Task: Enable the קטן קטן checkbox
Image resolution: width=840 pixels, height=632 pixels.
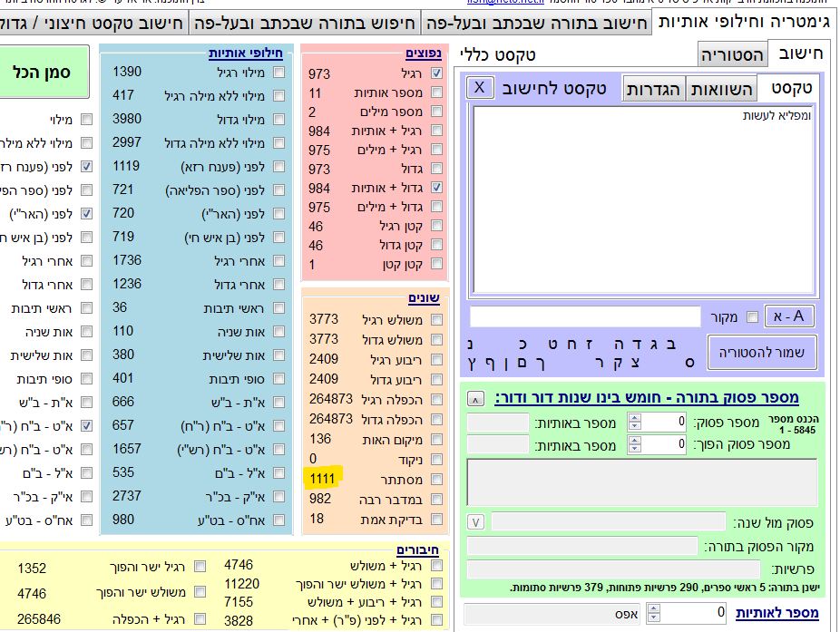Action: (x=437, y=265)
